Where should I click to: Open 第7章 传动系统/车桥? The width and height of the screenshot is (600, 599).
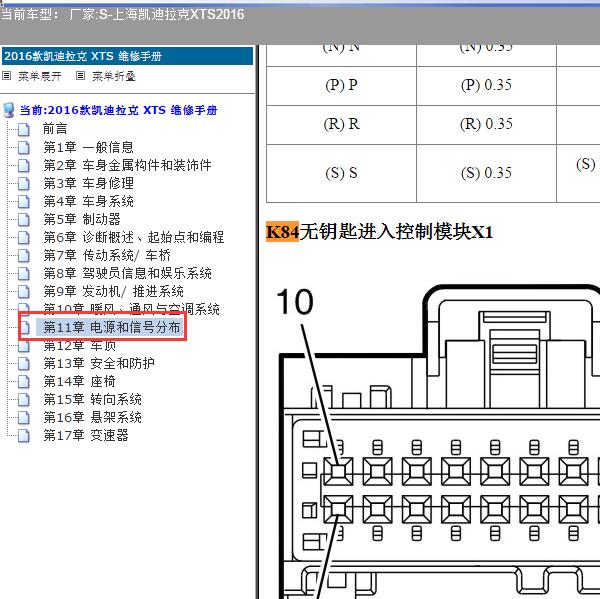(x=107, y=255)
